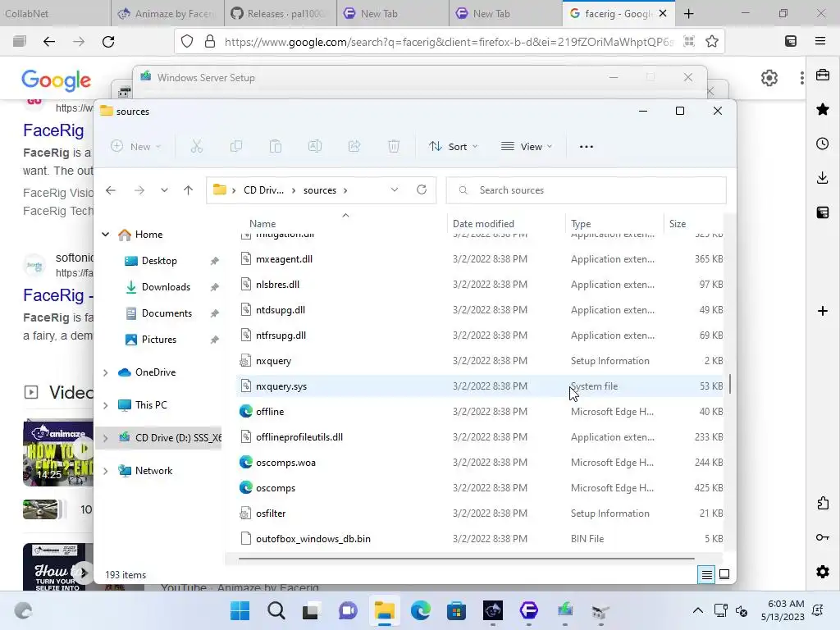Reload the page in Firefox
Screen dimensions: 840x630
click(x=108, y=41)
